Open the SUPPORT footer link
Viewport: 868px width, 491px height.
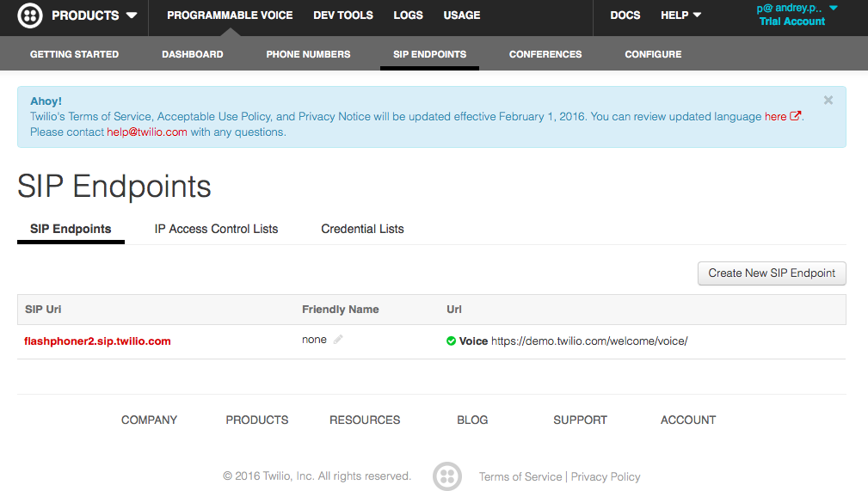tap(580, 420)
